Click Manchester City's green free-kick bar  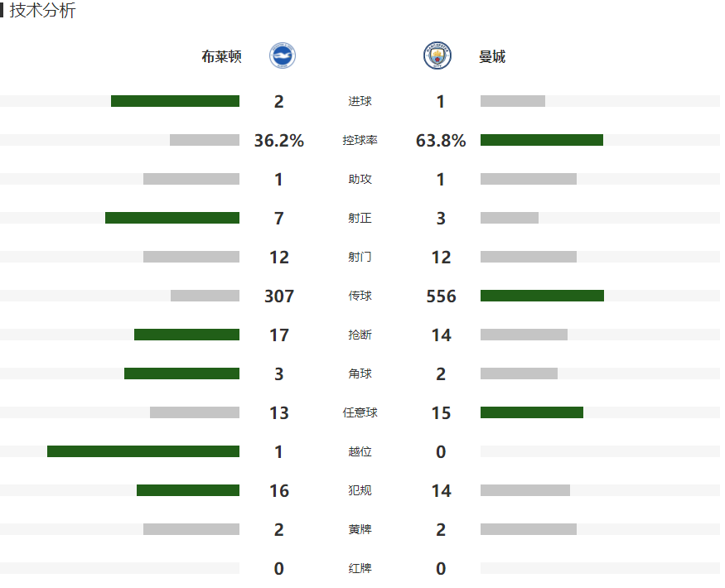pos(532,412)
